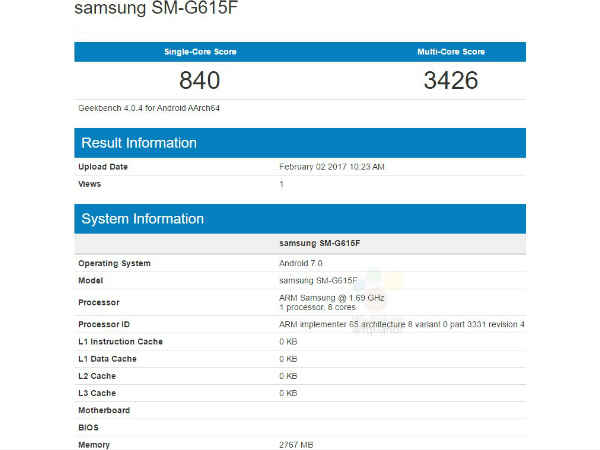
Task: Select the 'Processor' row label
Action: [99, 302]
